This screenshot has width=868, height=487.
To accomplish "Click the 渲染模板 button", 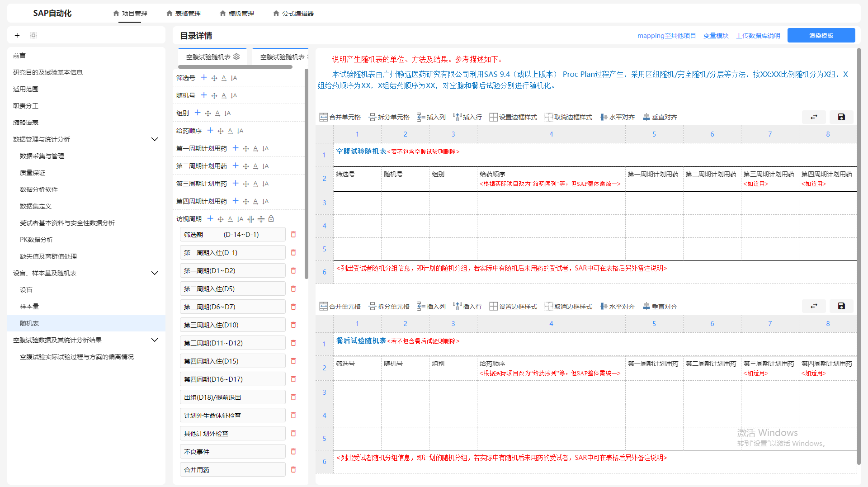I will pos(821,35).
